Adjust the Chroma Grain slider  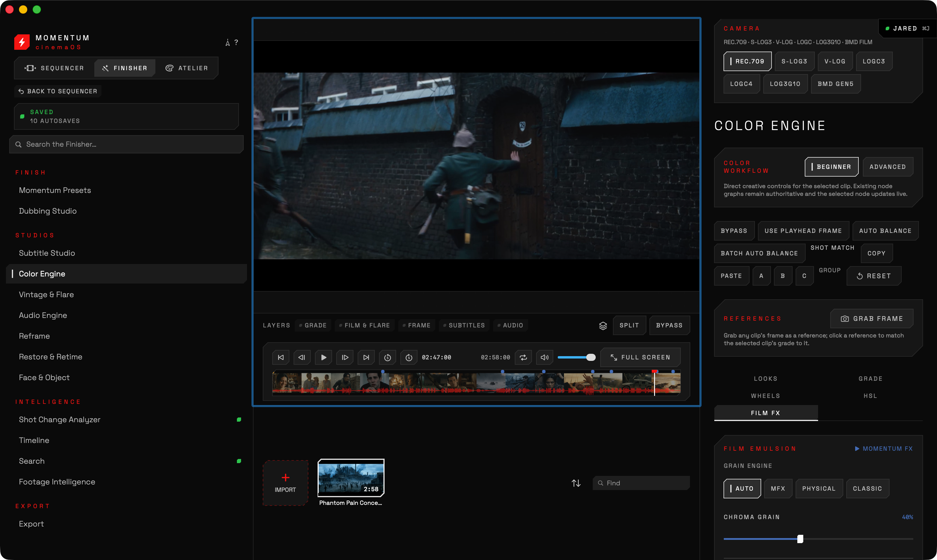point(818,539)
